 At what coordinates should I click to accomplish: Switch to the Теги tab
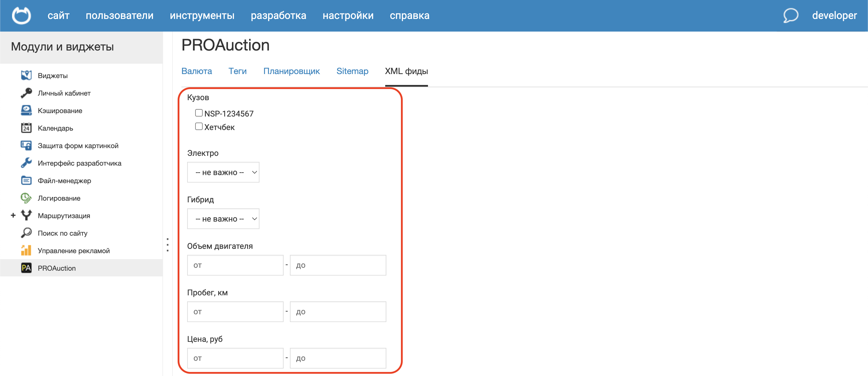click(238, 71)
